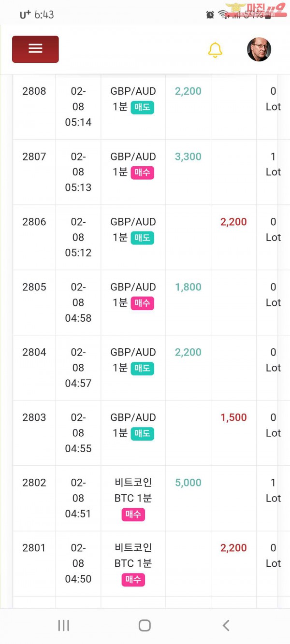Select the 매수 tag in row 2805
This screenshot has width=290, height=644.
pyautogui.click(x=142, y=303)
